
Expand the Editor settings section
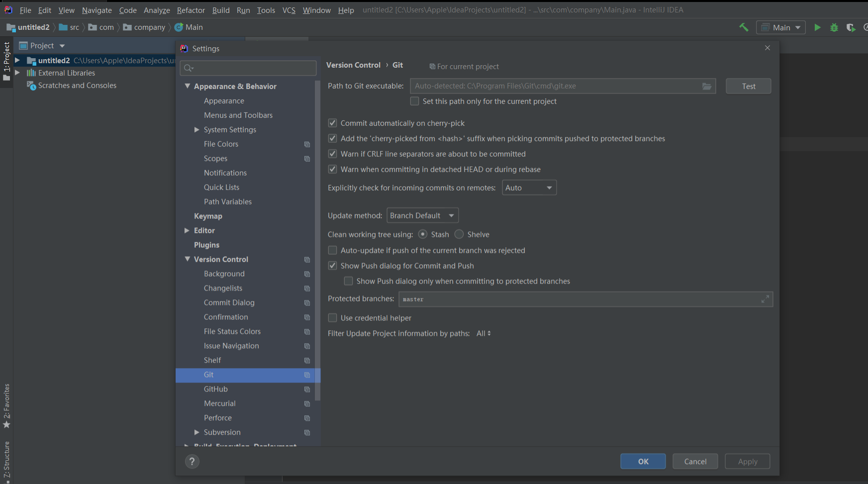(187, 230)
